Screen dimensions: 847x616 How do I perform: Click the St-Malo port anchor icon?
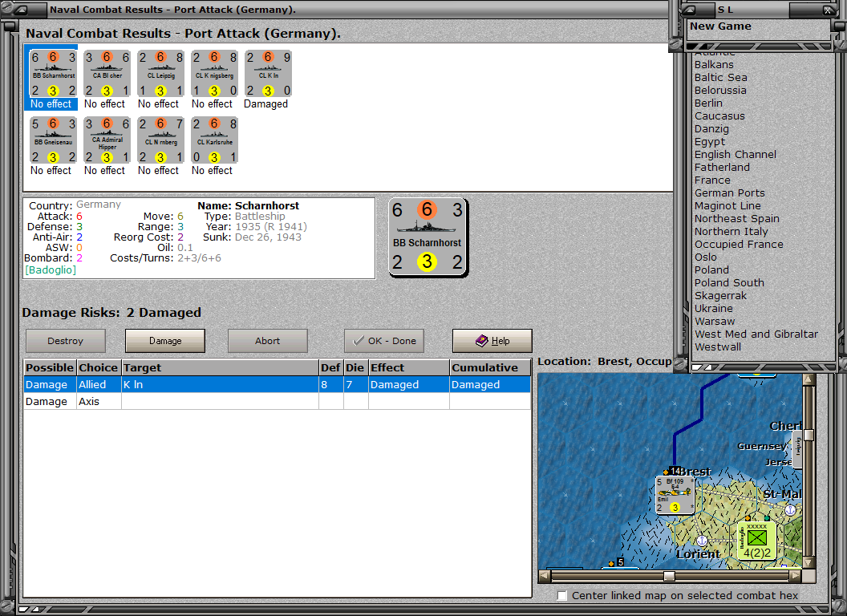[x=790, y=509]
